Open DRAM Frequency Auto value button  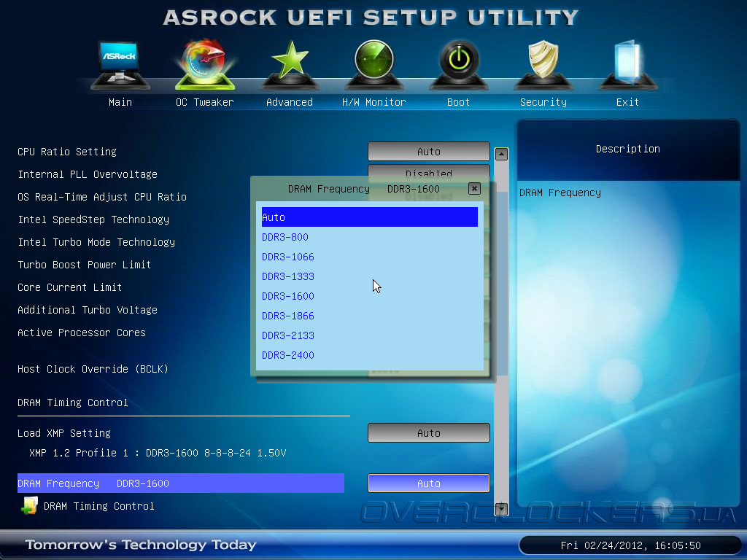(429, 483)
